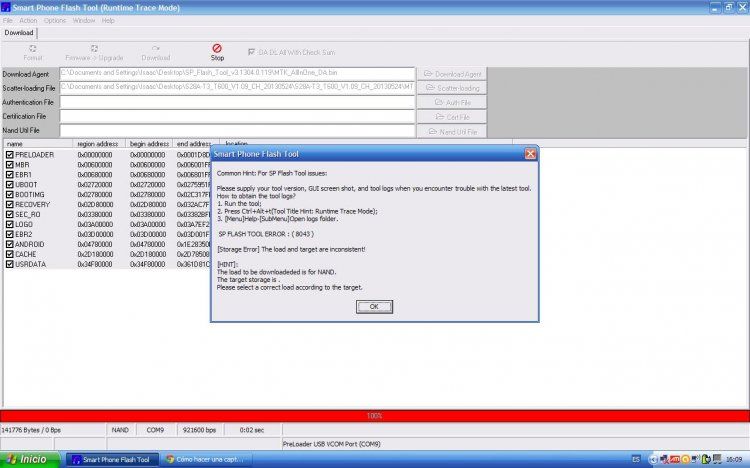Click OK in the error dialog
The width and height of the screenshot is (750, 468).
374,306
